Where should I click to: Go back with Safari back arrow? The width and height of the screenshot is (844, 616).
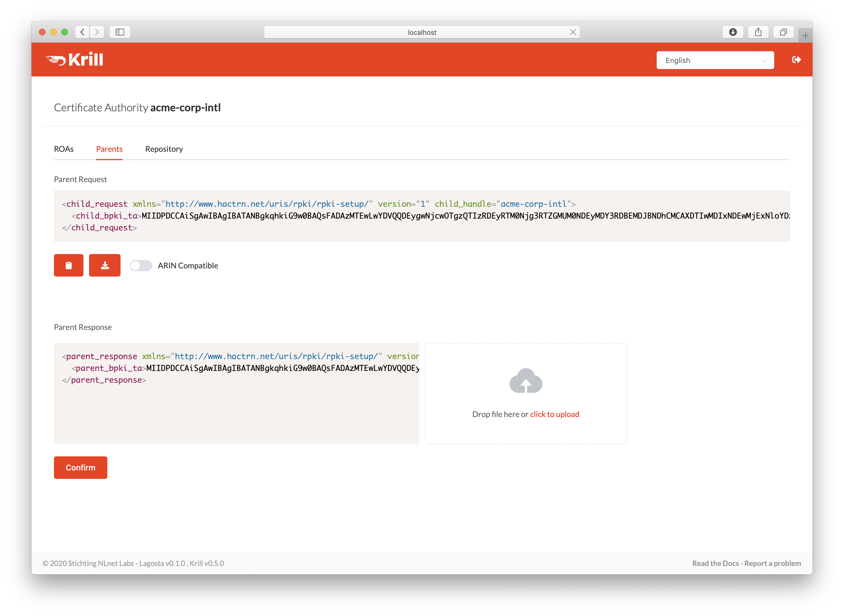coord(82,32)
